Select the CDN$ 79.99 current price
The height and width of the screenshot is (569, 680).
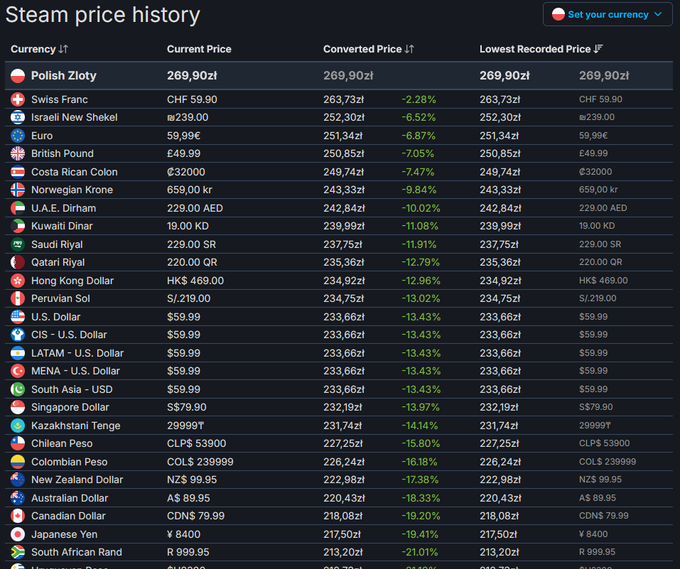[x=196, y=516]
